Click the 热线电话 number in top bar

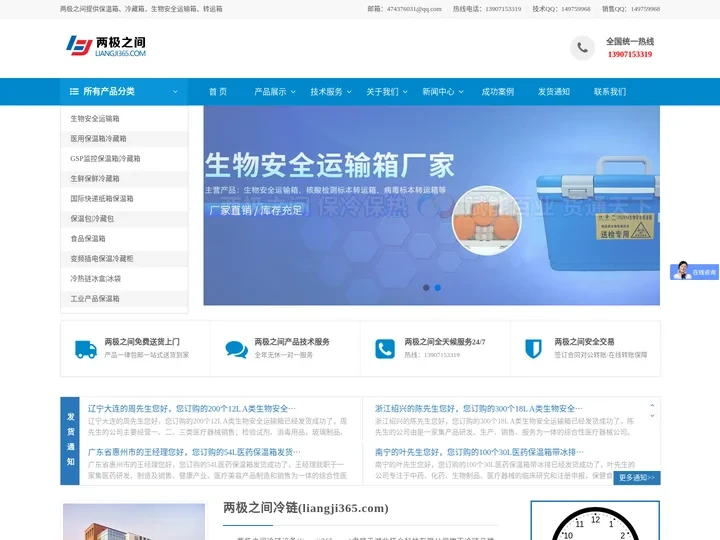(503, 9)
